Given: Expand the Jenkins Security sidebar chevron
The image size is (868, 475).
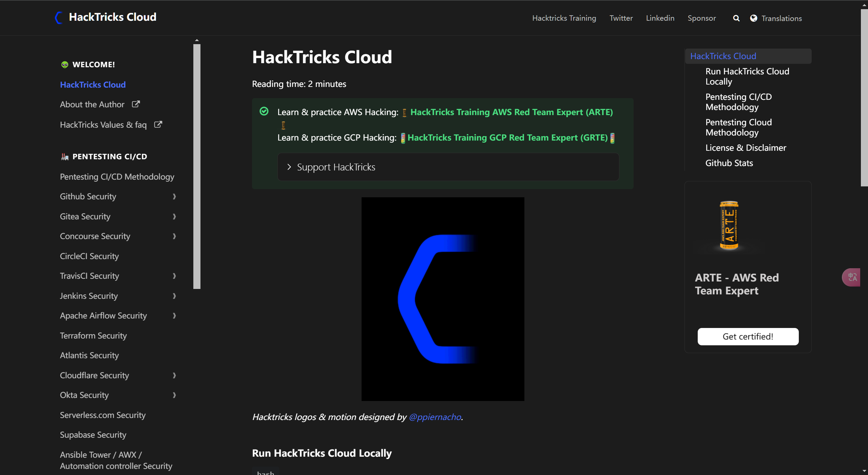Looking at the screenshot, I should [x=174, y=296].
